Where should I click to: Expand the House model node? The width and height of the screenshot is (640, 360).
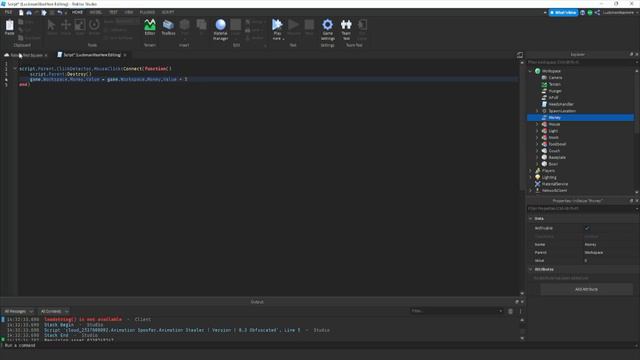[x=537, y=124]
